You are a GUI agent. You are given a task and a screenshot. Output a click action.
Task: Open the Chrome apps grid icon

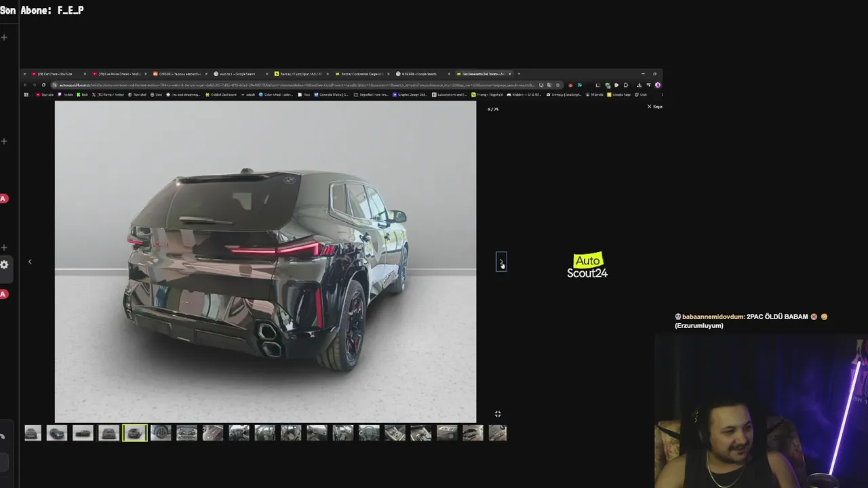click(x=26, y=94)
